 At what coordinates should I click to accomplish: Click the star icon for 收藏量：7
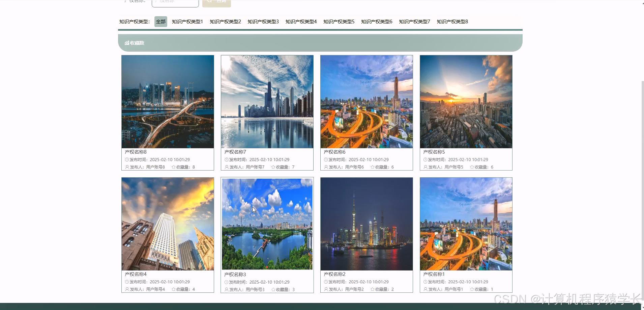point(273,167)
